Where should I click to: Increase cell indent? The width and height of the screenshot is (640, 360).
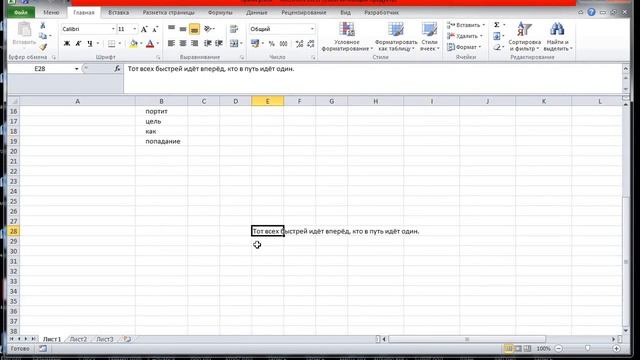(219, 43)
